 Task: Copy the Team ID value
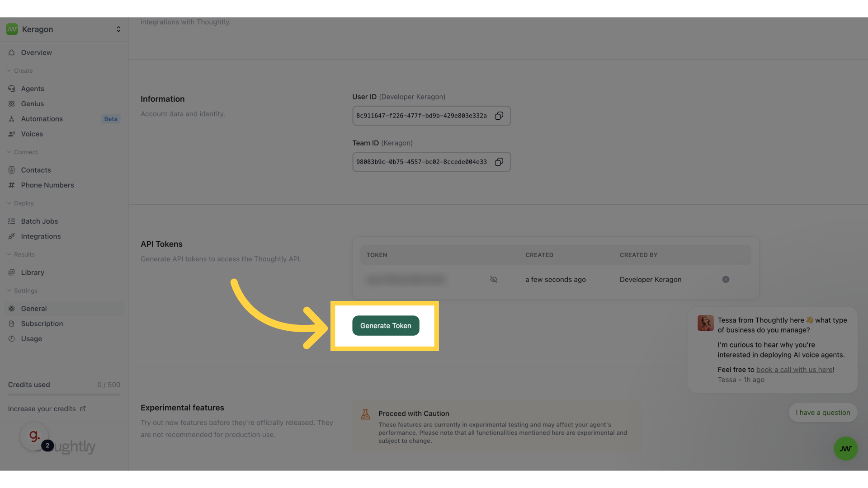pyautogui.click(x=499, y=162)
